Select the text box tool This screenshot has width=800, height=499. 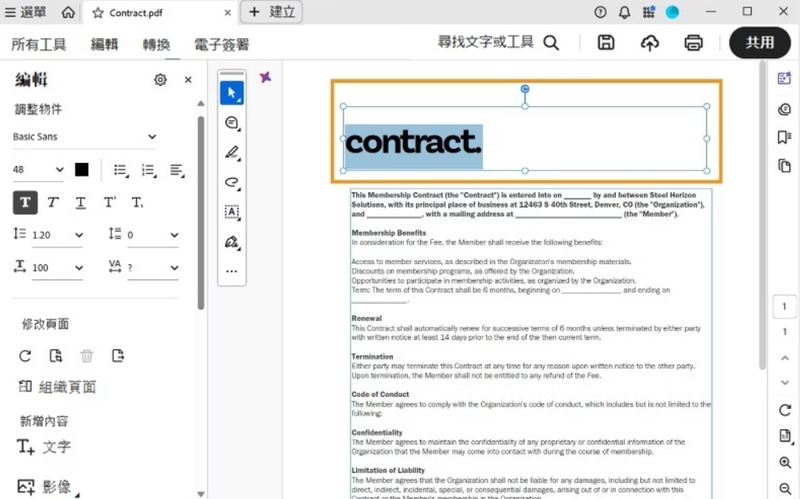232,212
